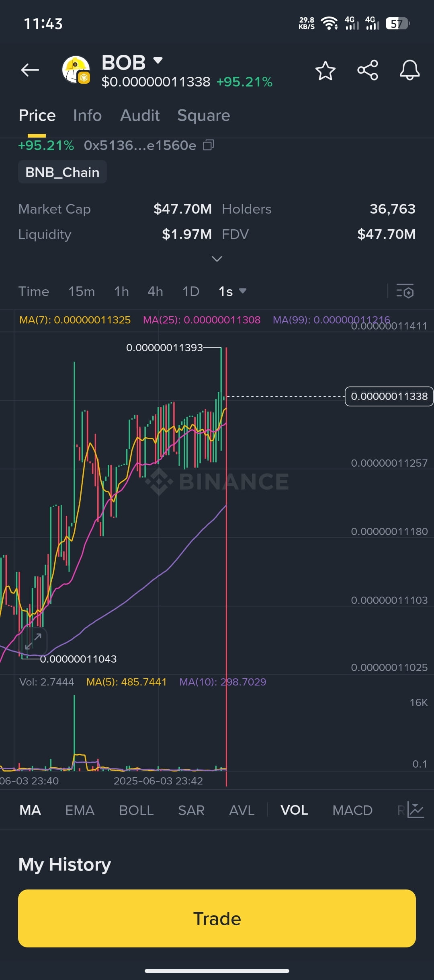
Task: Open the Audit tab
Action: click(x=140, y=115)
